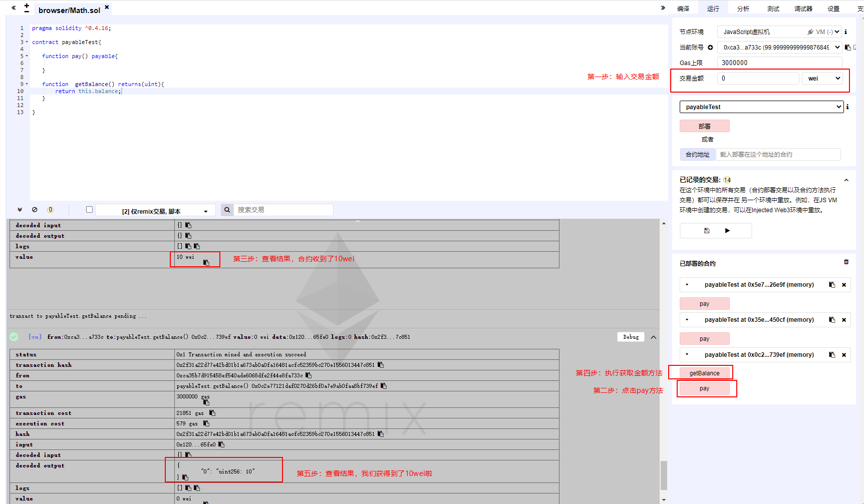This screenshot has height=504, width=864.
Task: Click the pending transactions counter badge showing 0
Action: pos(50,210)
